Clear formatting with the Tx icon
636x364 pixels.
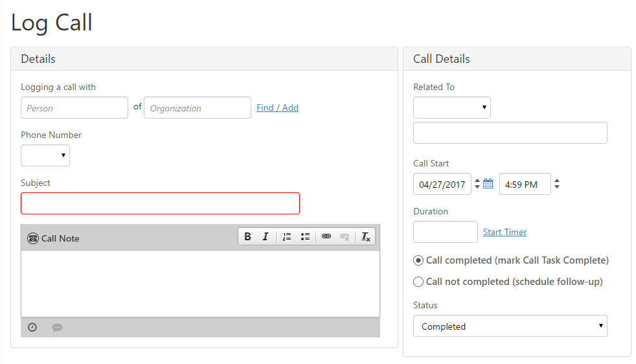pyautogui.click(x=365, y=236)
